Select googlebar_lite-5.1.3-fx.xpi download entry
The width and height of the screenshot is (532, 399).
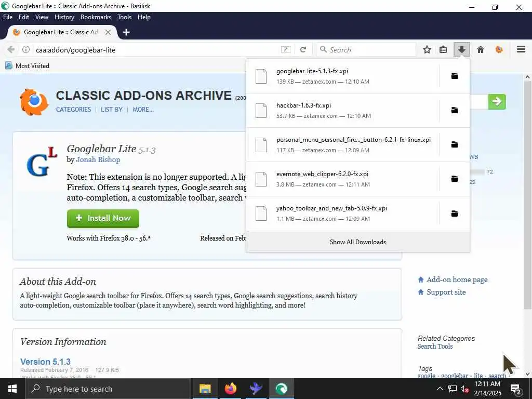[343, 76]
